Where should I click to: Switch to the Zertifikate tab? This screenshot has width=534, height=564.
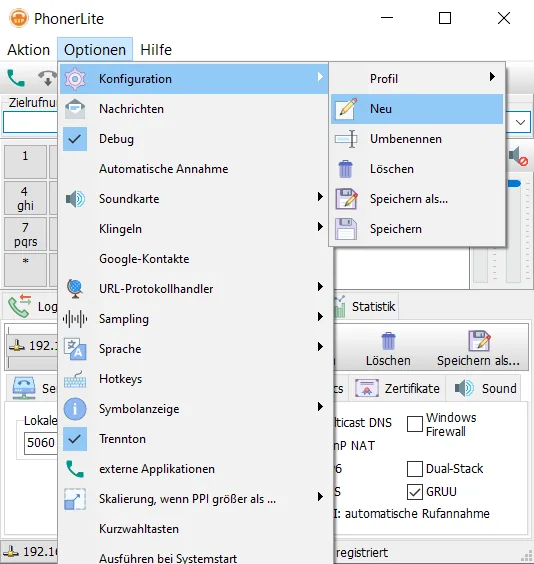click(x=398, y=388)
